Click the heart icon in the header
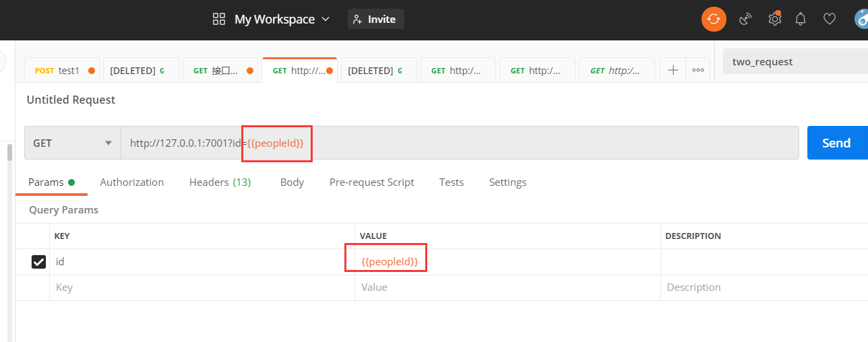 (x=830, y=19)
